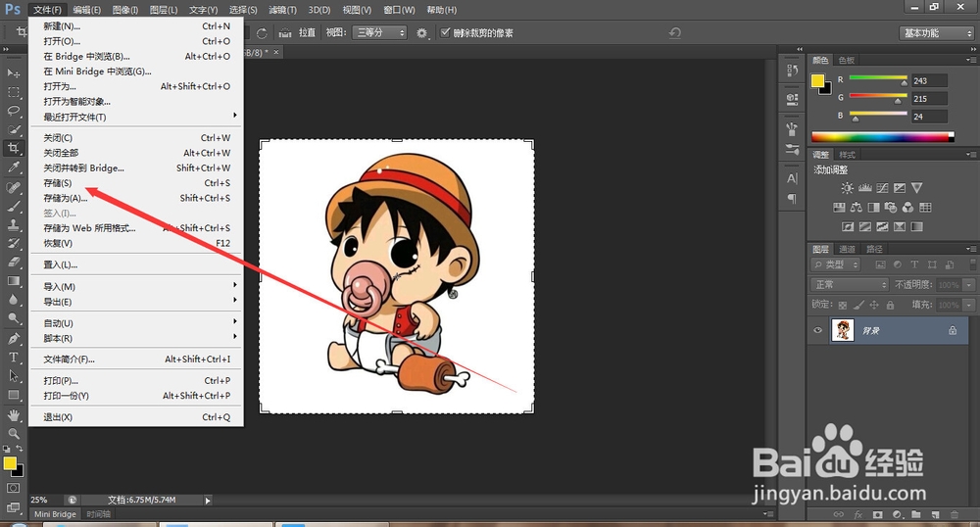Click the Levels adjustment icon
980x527 pixels.
(865, 188)
